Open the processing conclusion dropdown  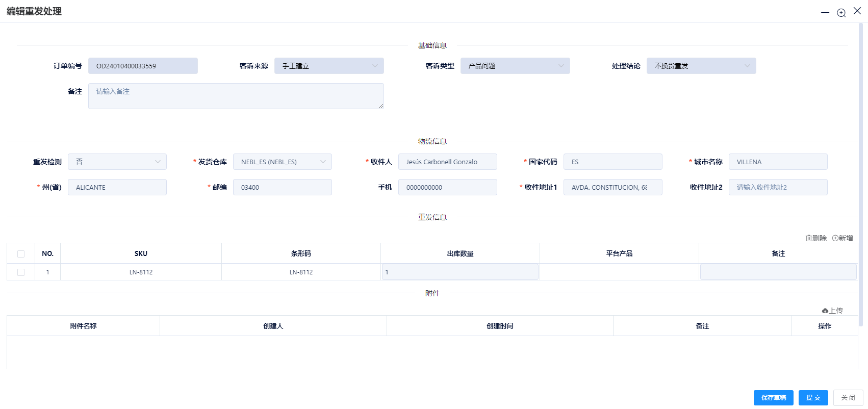(x=701, y=66)
